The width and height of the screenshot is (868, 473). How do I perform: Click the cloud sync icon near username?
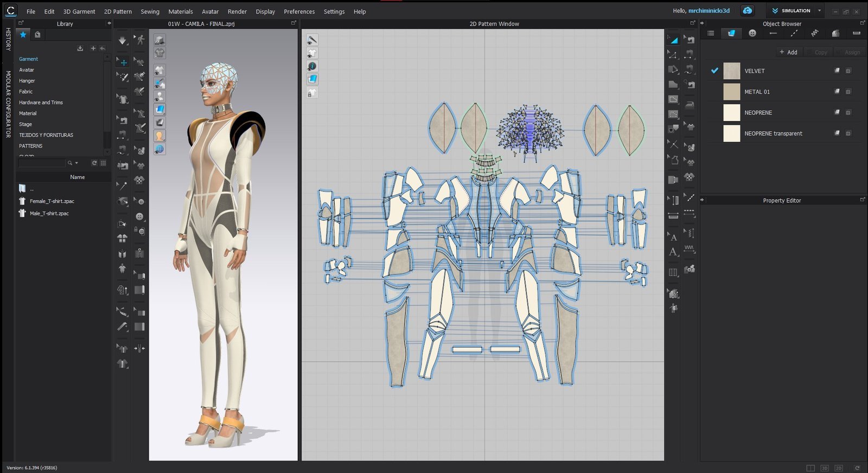point(748,10)
